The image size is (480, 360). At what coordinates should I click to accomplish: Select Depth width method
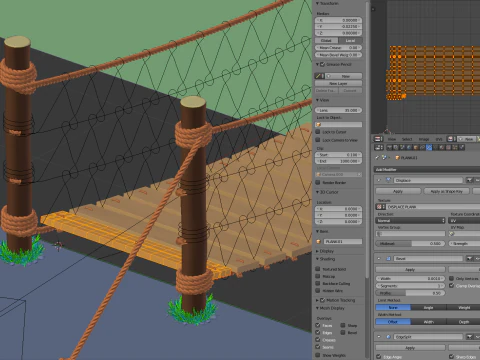coord(464,322)
